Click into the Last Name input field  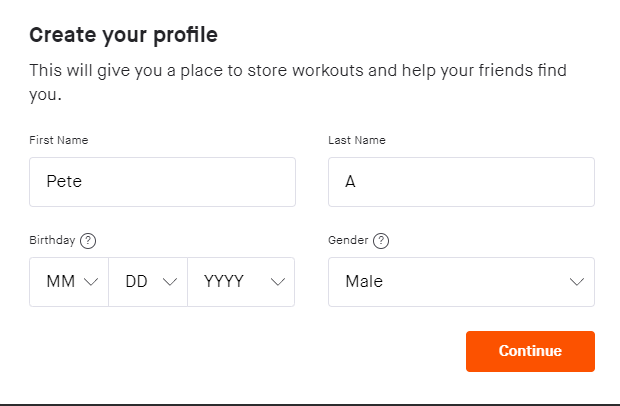[x=461, y=182]
